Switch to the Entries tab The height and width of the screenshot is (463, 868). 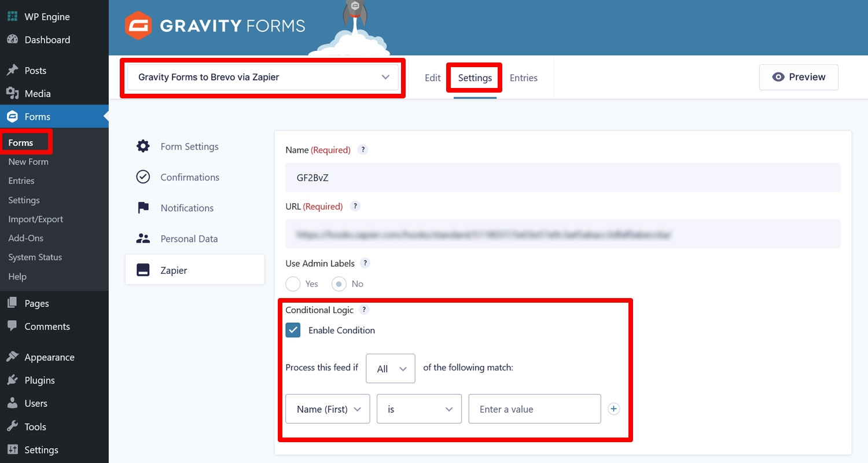tap(524, 78)
